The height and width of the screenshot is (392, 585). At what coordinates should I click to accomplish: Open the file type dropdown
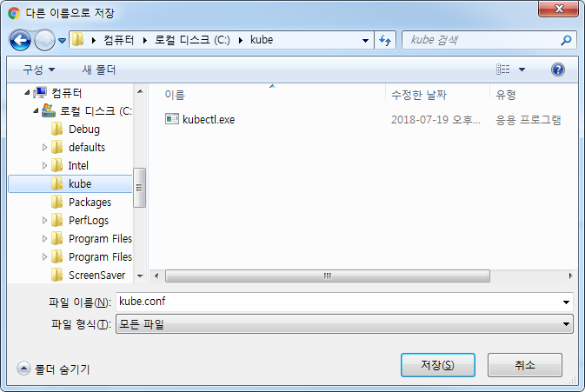[344, 323]
